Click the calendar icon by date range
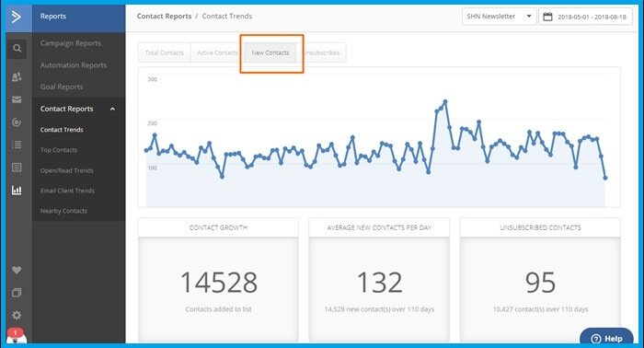This screenshot has width=644, height=348. pyautogui.click(x=547, y=17)
